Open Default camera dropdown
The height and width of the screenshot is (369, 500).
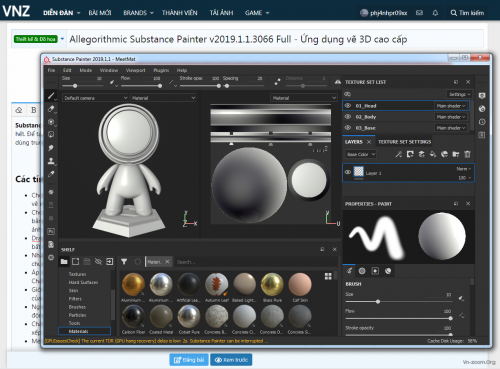(x=95, y=98)
